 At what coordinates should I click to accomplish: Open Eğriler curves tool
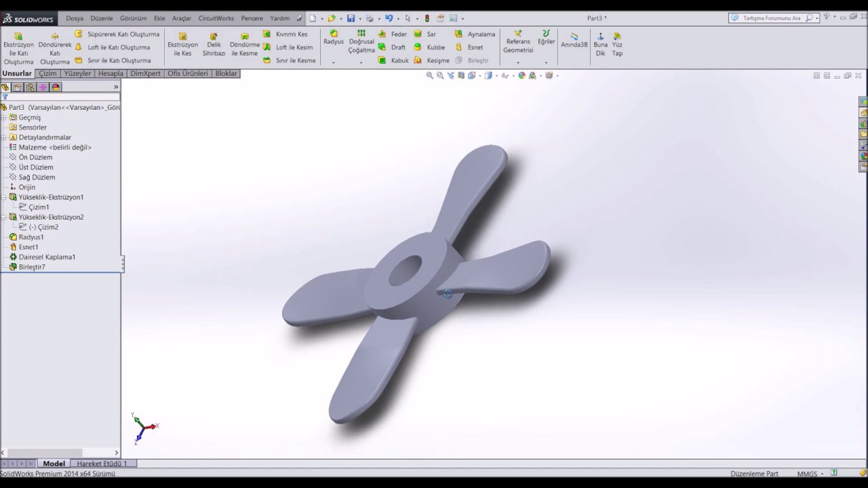547,37
